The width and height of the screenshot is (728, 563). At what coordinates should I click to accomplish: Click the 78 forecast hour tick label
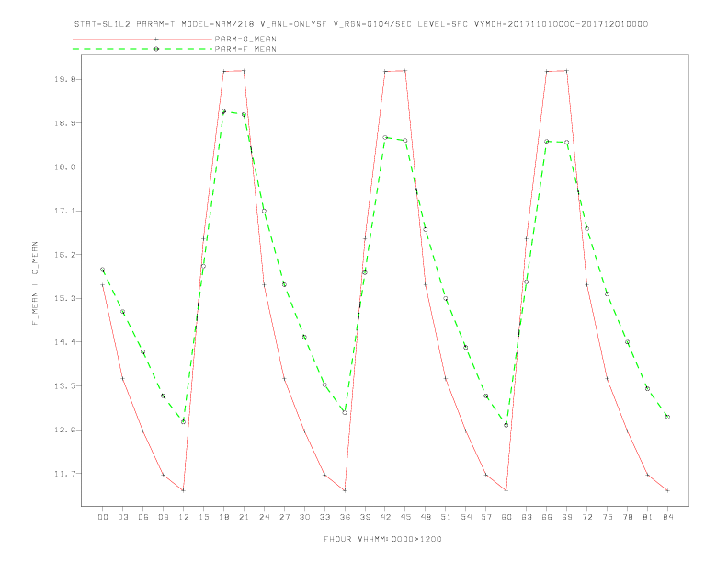(627, 517)
